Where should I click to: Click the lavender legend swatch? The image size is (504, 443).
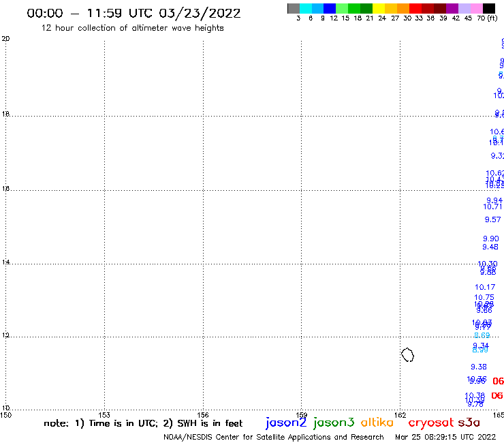464,8
